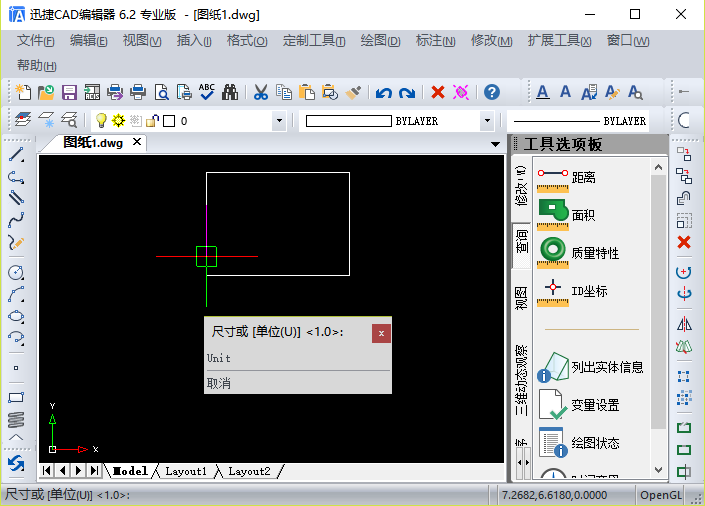Open the 编辑 menu
This screenshot has height=506, width=705.
[x=89, y=41]
